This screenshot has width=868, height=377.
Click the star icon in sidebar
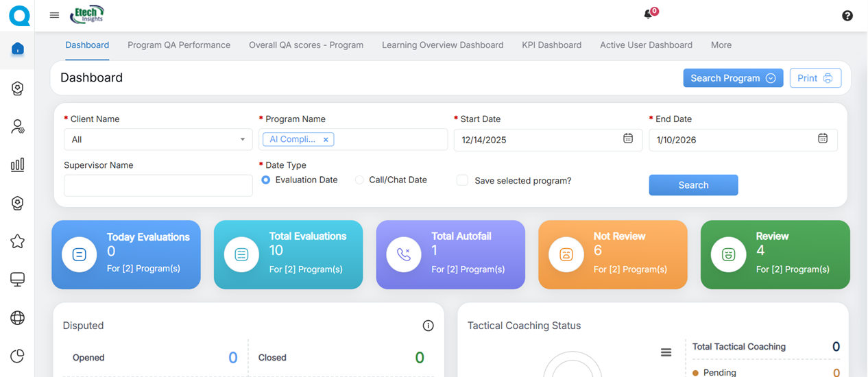pyautogui.click(x=18, y=241)
